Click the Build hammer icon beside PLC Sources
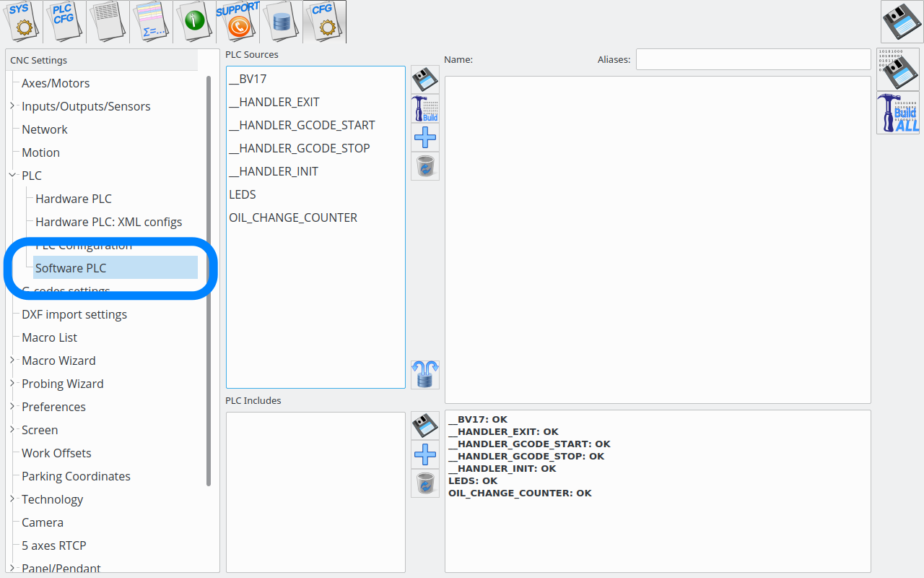924x578 pixels. coord(425,108)
